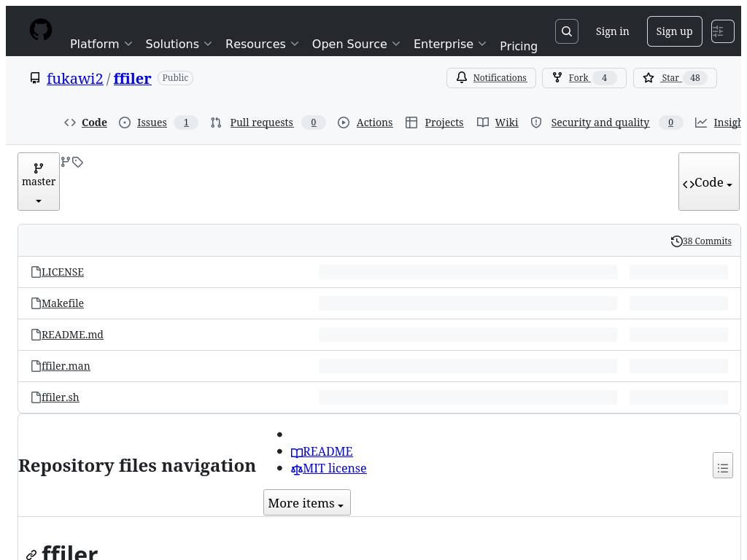Go to Pricing page
Viewport: 747px width, 560px height.
tap(519, 46)
